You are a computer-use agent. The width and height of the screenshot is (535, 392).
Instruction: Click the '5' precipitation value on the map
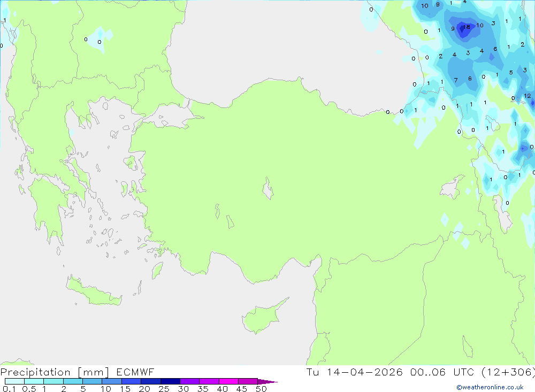tap(511, 72)
